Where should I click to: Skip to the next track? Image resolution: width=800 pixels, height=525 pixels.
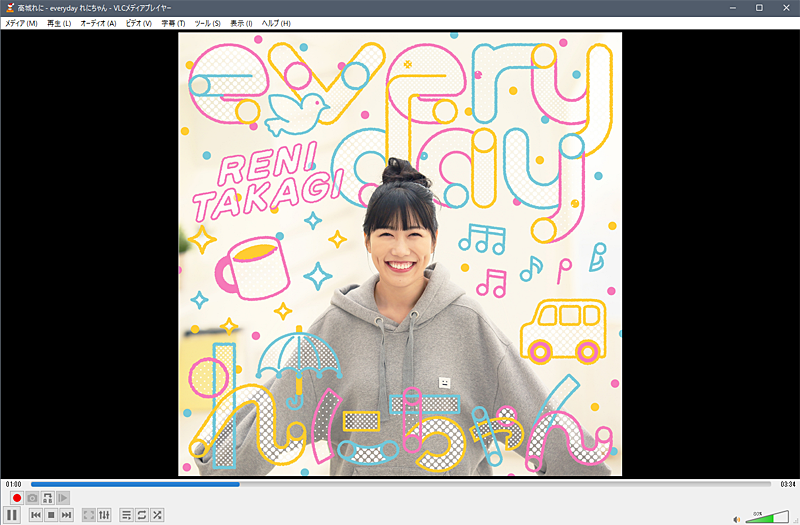66,514
